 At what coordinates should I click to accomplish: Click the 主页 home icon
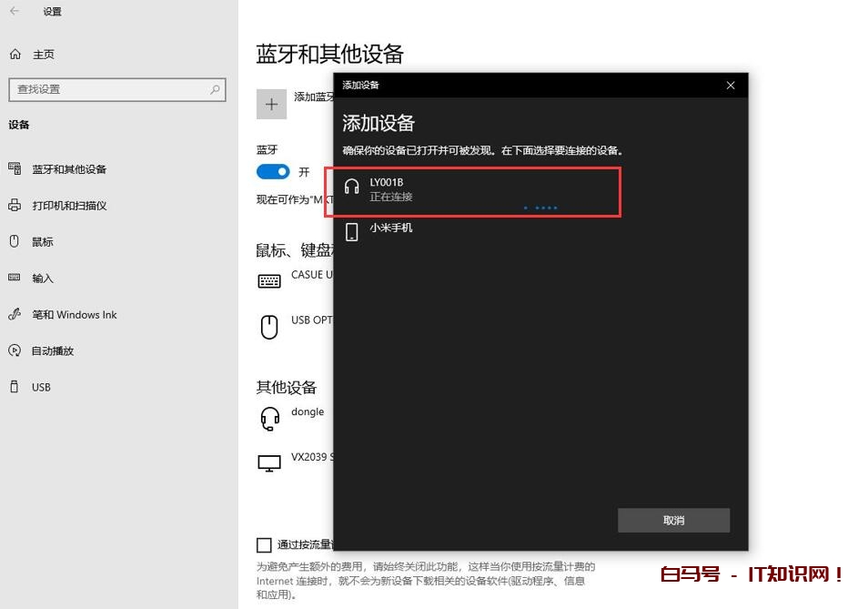[15, 55]
